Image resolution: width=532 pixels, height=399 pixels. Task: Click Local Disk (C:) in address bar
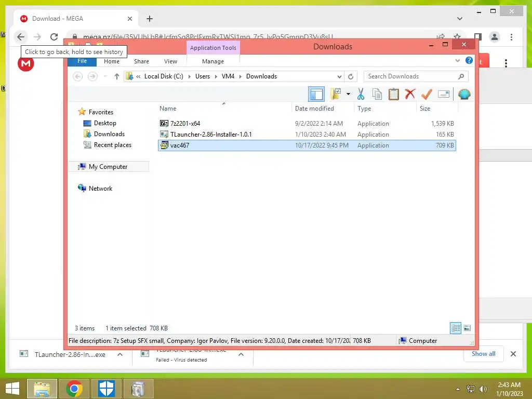click(164, 76)
